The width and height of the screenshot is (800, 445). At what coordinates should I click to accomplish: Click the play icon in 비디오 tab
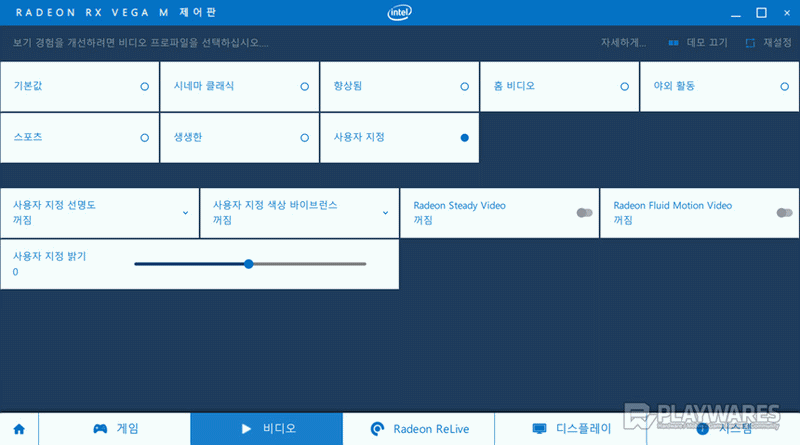[x=246, y=429]
